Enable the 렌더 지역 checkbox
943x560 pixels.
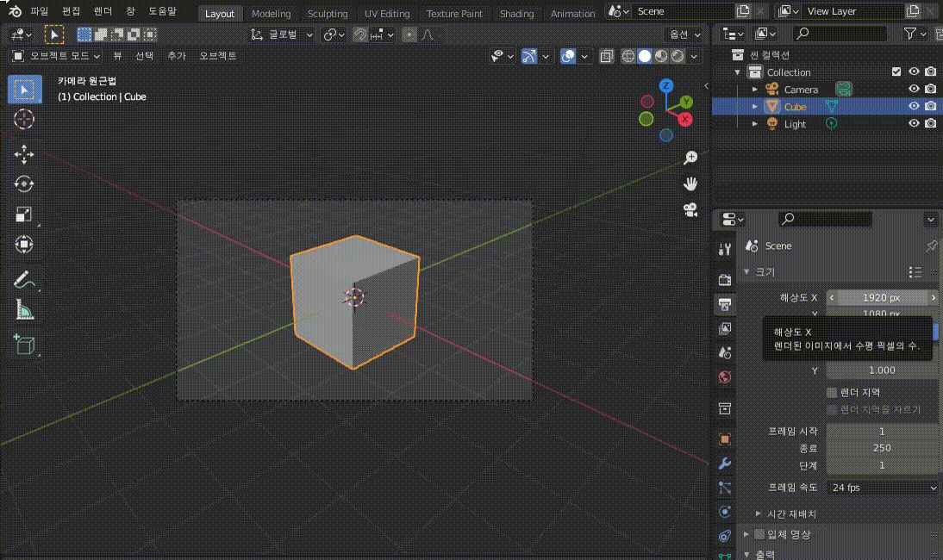pyautogui.click(x=832, y=392)
